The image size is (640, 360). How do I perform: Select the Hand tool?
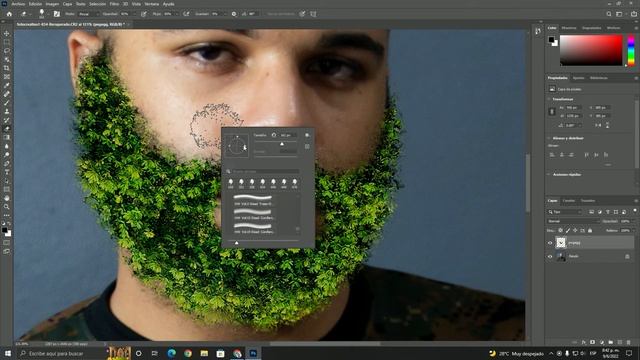click(7, 198)
